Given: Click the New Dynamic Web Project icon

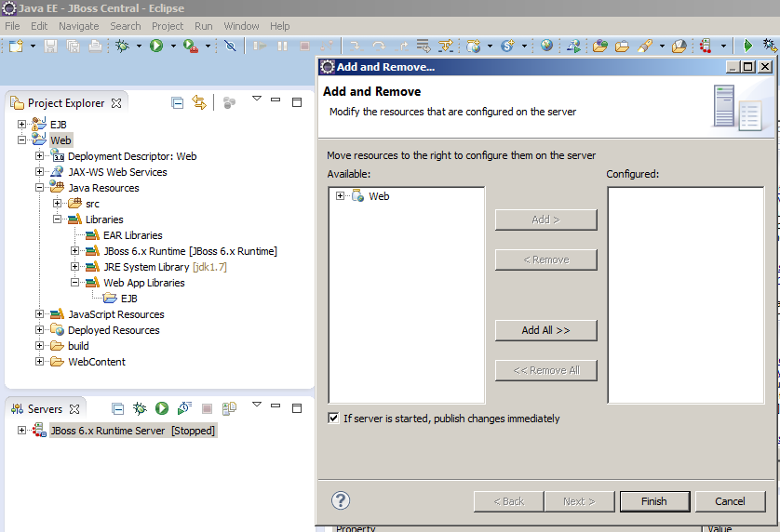Looking at the screenshot, I should (x=473, y=47).
